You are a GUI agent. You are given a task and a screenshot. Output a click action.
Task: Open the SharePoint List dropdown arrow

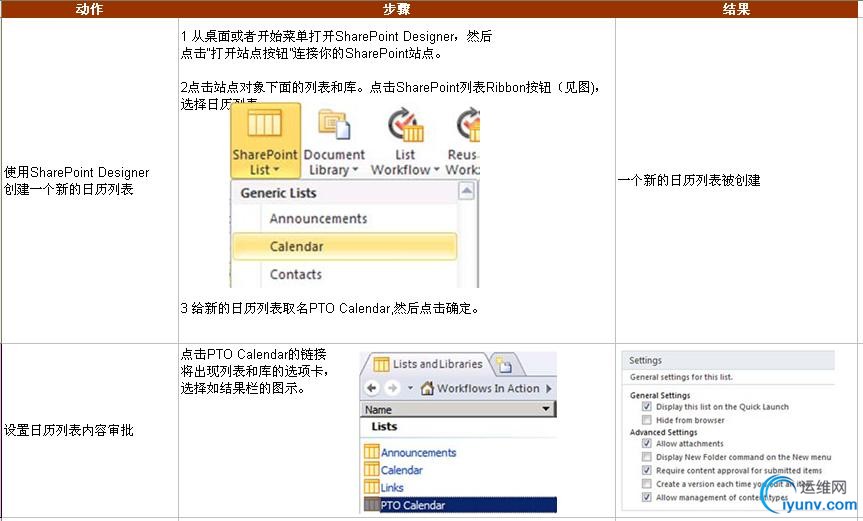pos(276,170)
